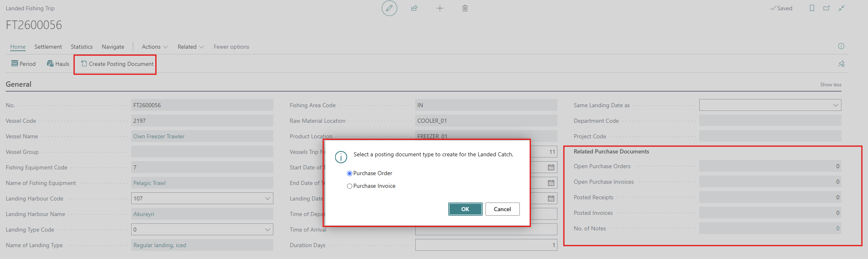Click the Akureyri harbour name
Viewport: 868px width, 259px height.
point(144,214)
